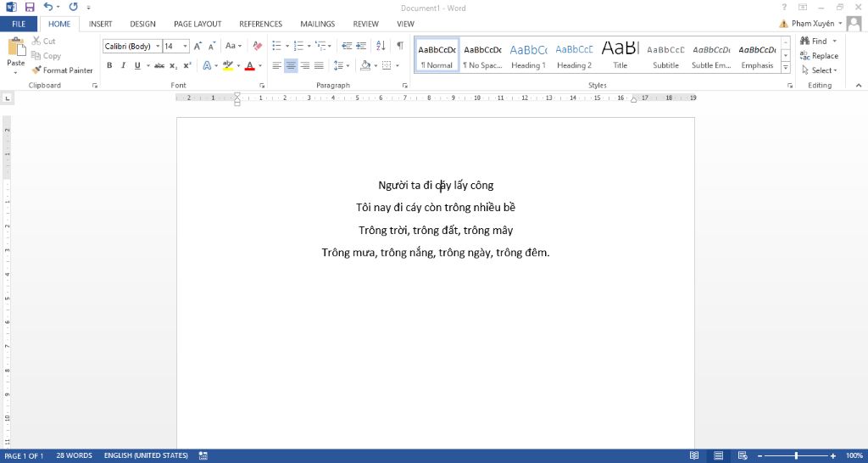
Task: Justify the paragraph text
Action: [x=319, y=65]
